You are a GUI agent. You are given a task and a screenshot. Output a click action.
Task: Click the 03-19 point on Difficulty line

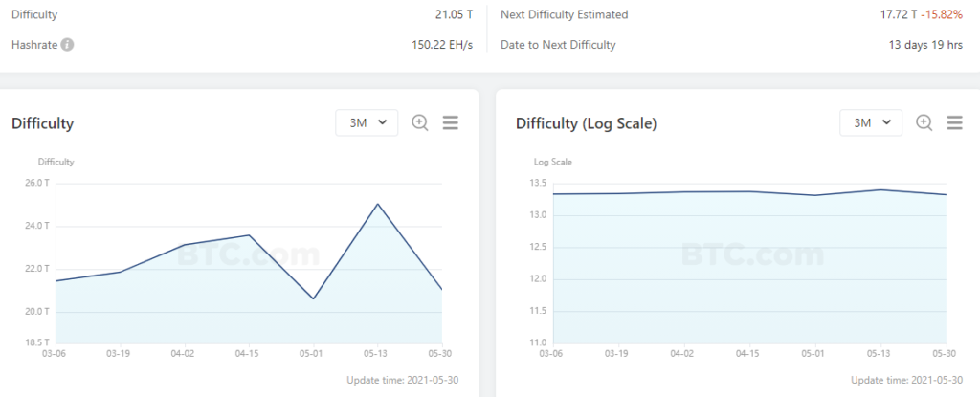(x=119, y=272)
